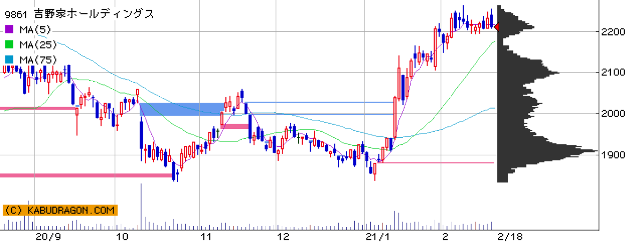The height and width of the screenshot is (243, 644).
Task: Click the blue MA(75) legend swatch
Action: [9, 60]
